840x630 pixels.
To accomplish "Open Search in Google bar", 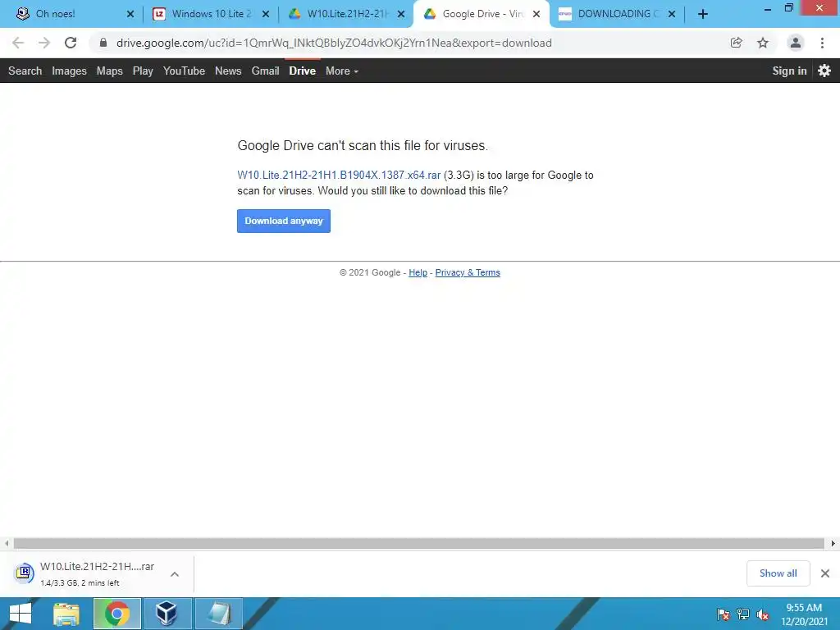I will pos(25,71).
